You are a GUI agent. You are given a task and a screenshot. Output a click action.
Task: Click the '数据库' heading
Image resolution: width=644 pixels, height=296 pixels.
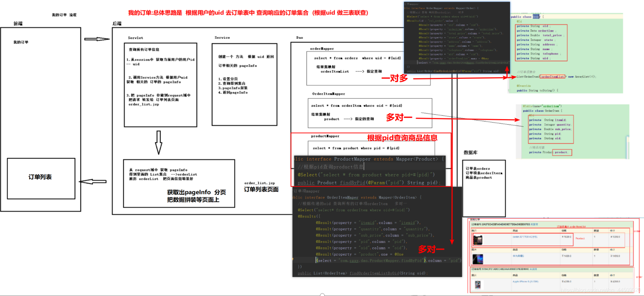471,152
